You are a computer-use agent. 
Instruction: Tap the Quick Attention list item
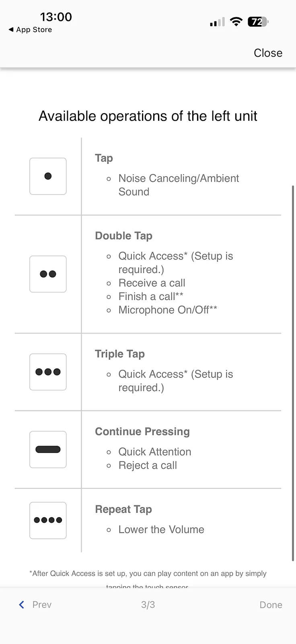click(x=154, y=452)
